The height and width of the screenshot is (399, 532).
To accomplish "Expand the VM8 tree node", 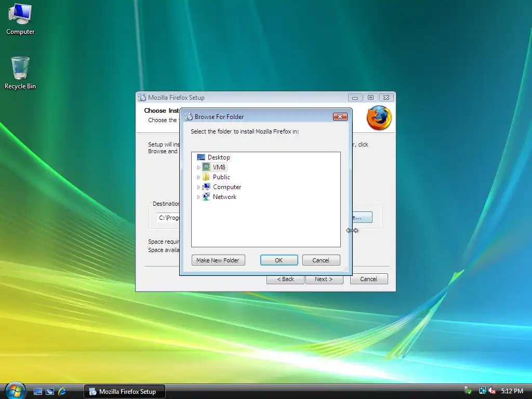I will 198,167.
